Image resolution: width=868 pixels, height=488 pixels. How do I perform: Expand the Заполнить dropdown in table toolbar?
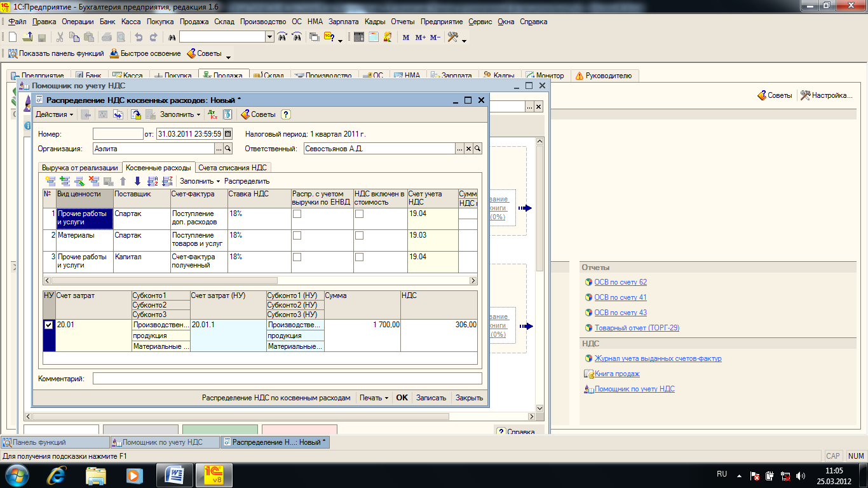pyautogui.click(x=200, y=181)
